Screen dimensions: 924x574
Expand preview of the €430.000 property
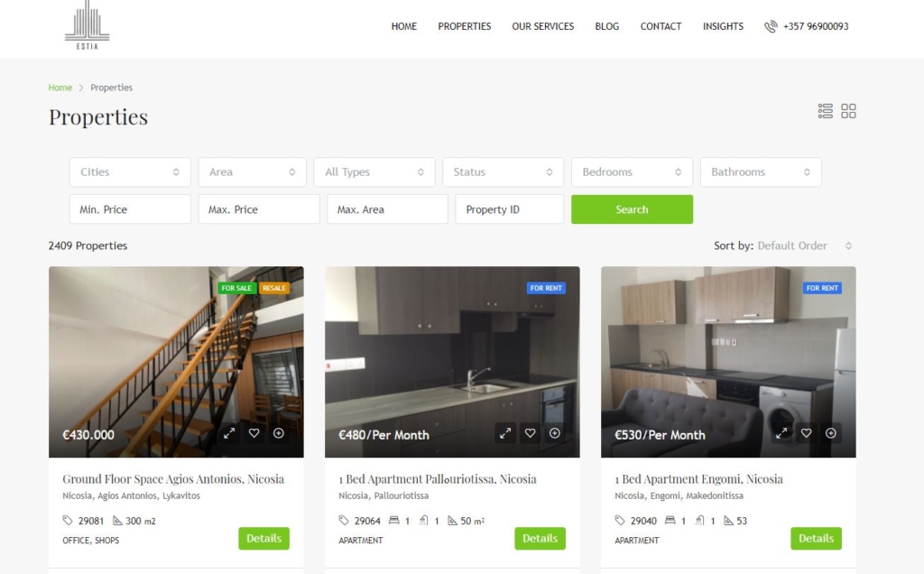(x=229, y=433)
